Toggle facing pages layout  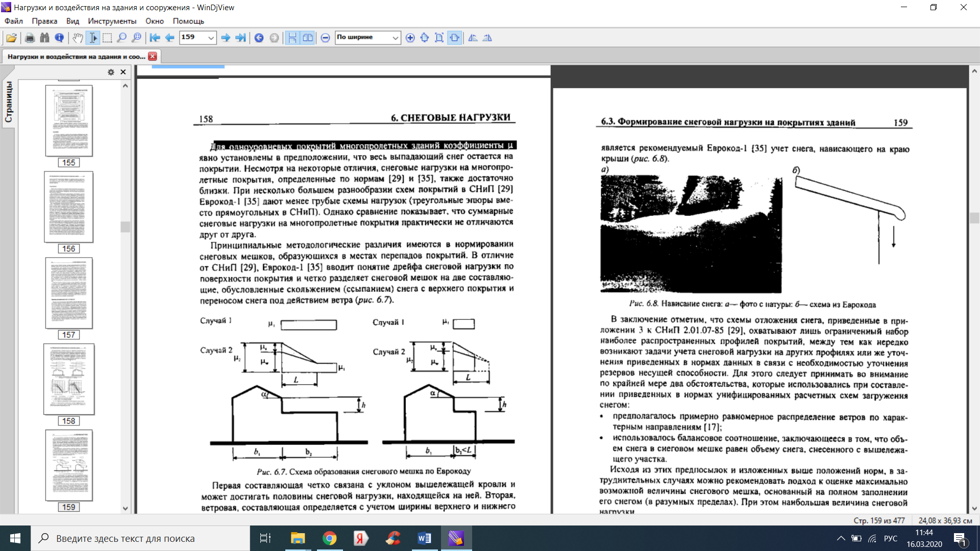click(x=307, y=38)
